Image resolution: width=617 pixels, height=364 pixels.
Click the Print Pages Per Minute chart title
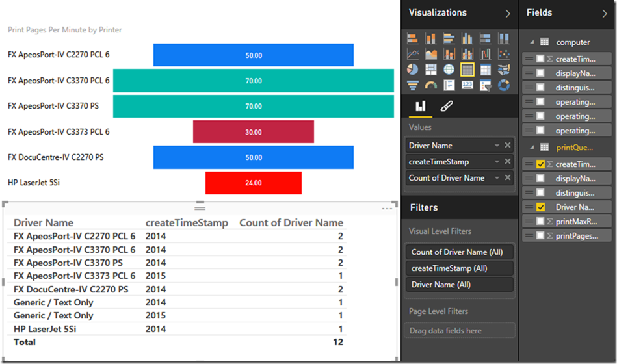[x=65, y=30]
